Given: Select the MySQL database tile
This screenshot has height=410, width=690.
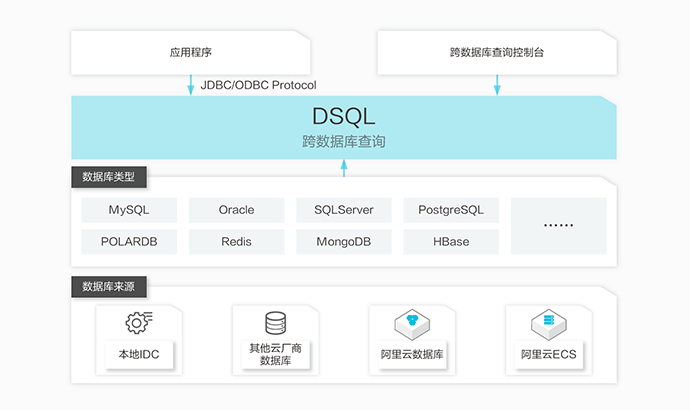Looking at the screenshot, I should tap(129, 210).
